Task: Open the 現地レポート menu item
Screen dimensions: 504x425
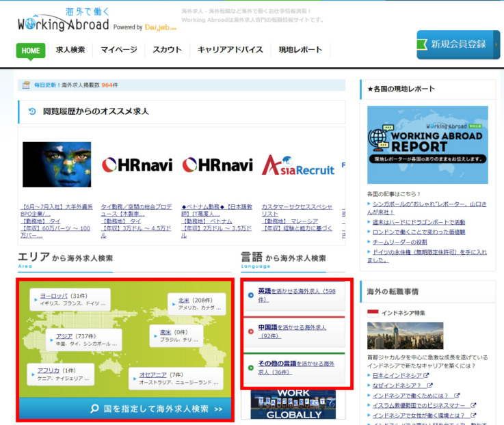Action: click(300, 49)
